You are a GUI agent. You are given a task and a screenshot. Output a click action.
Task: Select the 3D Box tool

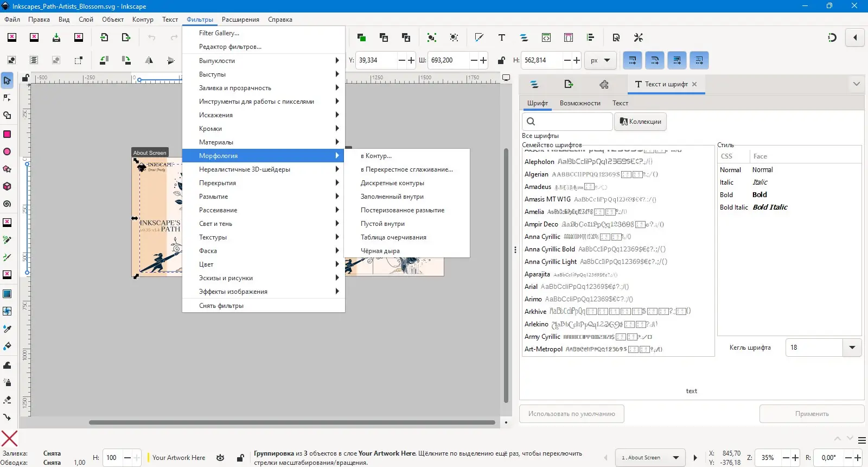pos(7,186)
